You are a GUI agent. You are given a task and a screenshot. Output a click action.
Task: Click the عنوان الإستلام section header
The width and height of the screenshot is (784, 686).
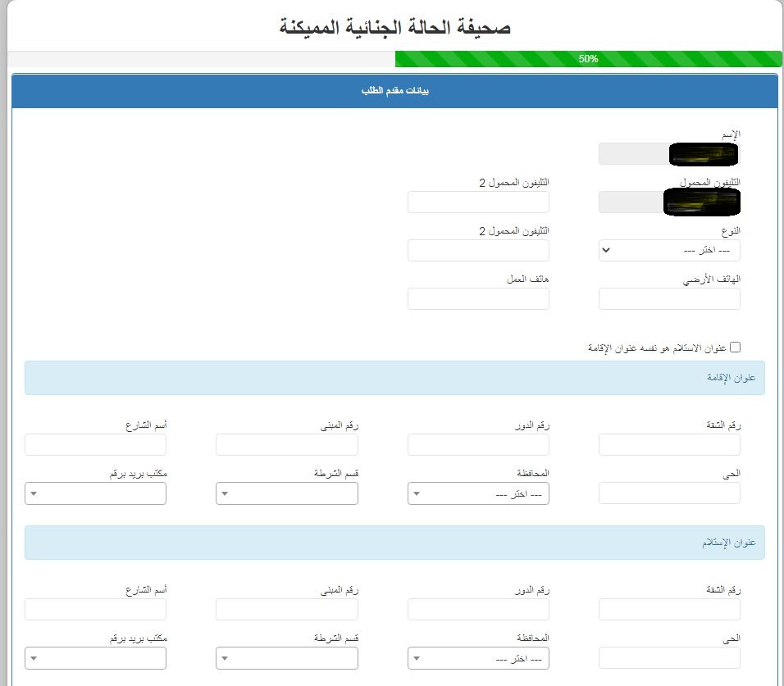tap(394, 543)
